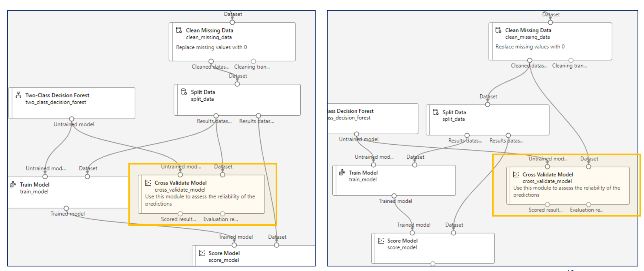Select left Train Model's Untrained model input port
This screenshot has height=271, width=644.
pos(45,177)
